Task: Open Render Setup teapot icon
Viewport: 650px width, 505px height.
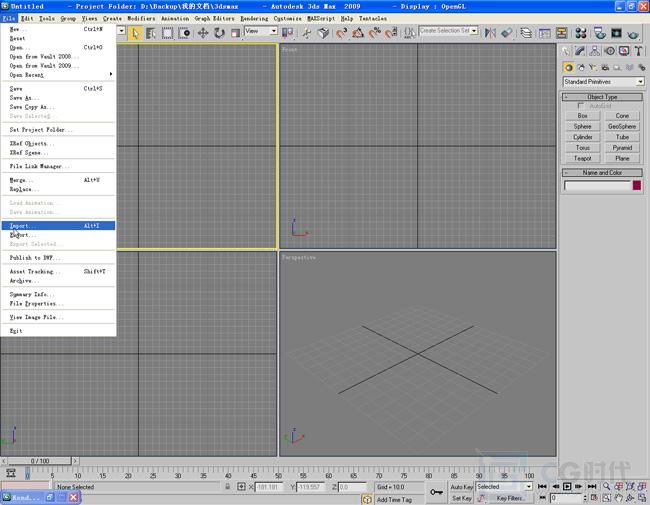Action: [x=599, y=33]
